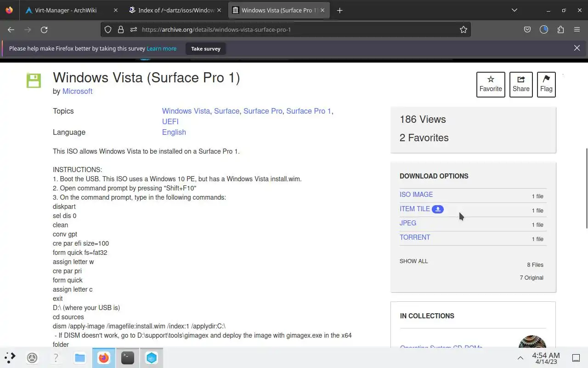Open system settings from taskbar
The image size is (588, 368).
pyautogui.click(x=32, y=357)
